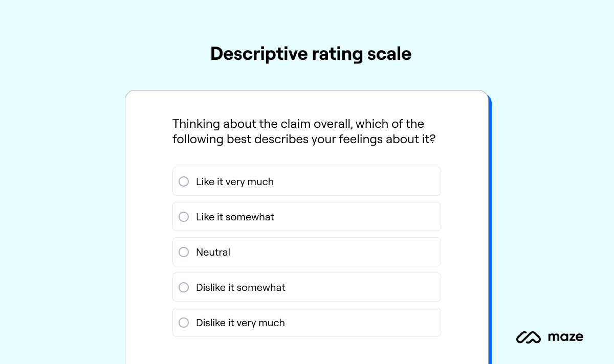This screenshot has height=364, width=614.
Task: Pick the 'Dislike it very much' radio button
Action: pyautogui.click(x=183, y=322)
